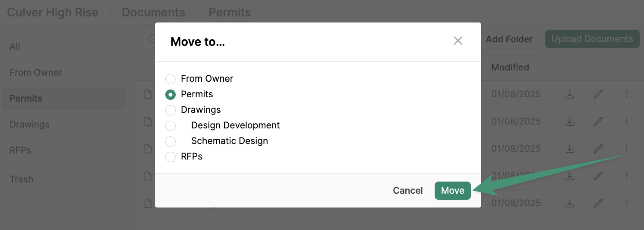Open three-dot menu on the last row
Image resolution: width=644 pixels, height=230 pixels.
pos(627,203)
